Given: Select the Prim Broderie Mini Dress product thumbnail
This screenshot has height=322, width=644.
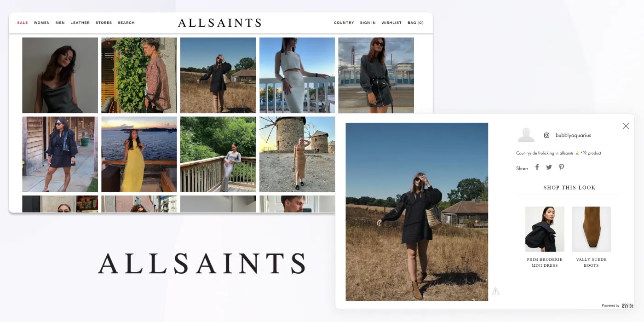Looking at the screenshot, I should click(x=545, y=229).
